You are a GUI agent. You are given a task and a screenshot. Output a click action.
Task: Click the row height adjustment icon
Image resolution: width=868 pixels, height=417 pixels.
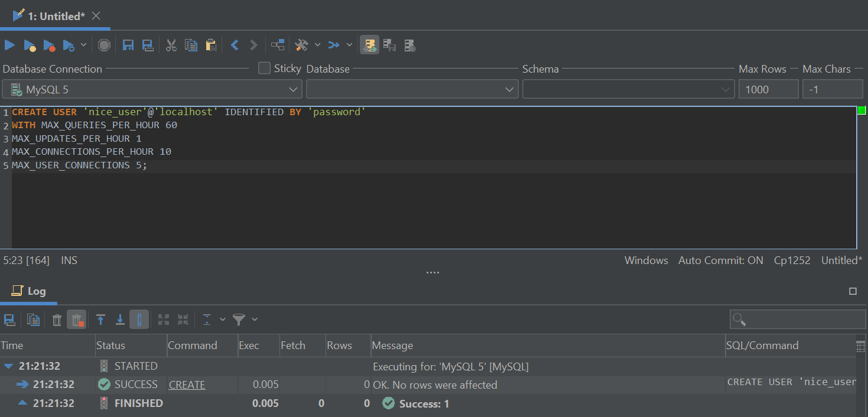207,320
